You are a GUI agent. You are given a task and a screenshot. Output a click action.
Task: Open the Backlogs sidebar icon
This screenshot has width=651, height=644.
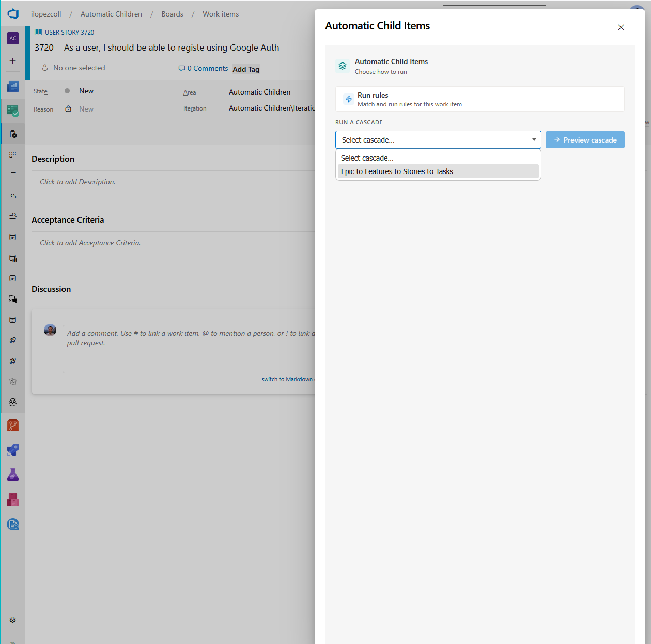13,175
